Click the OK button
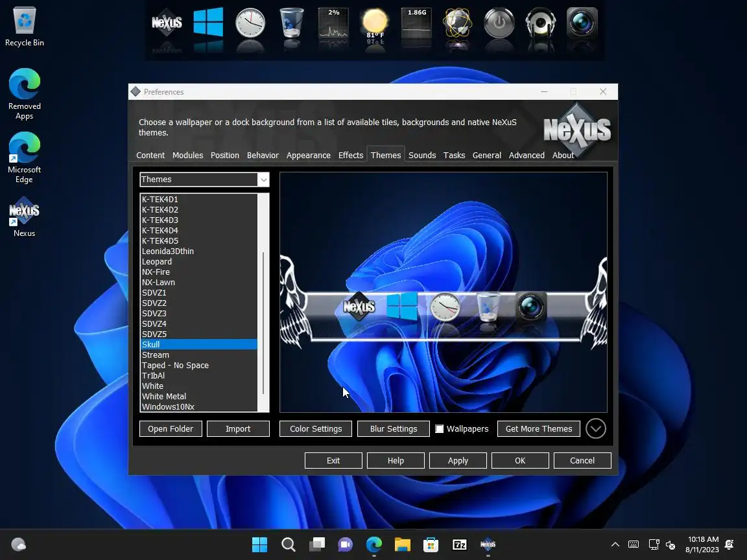Image resolution: width=747 pixels, height=560 pixels. click(x=520, y=460)
